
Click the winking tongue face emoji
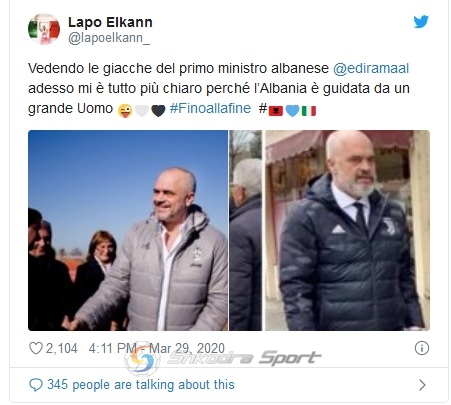point(125,111)
